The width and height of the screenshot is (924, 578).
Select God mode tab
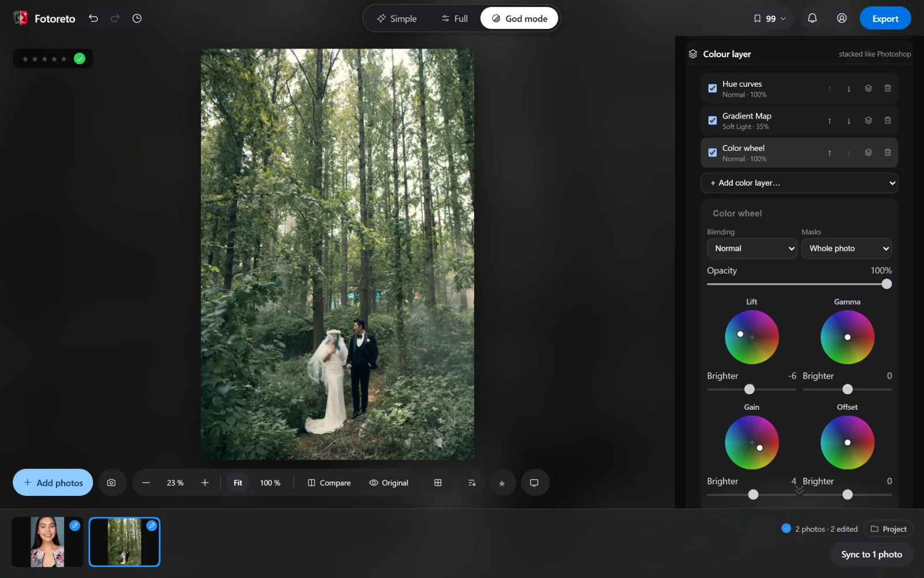click(519, 18)
